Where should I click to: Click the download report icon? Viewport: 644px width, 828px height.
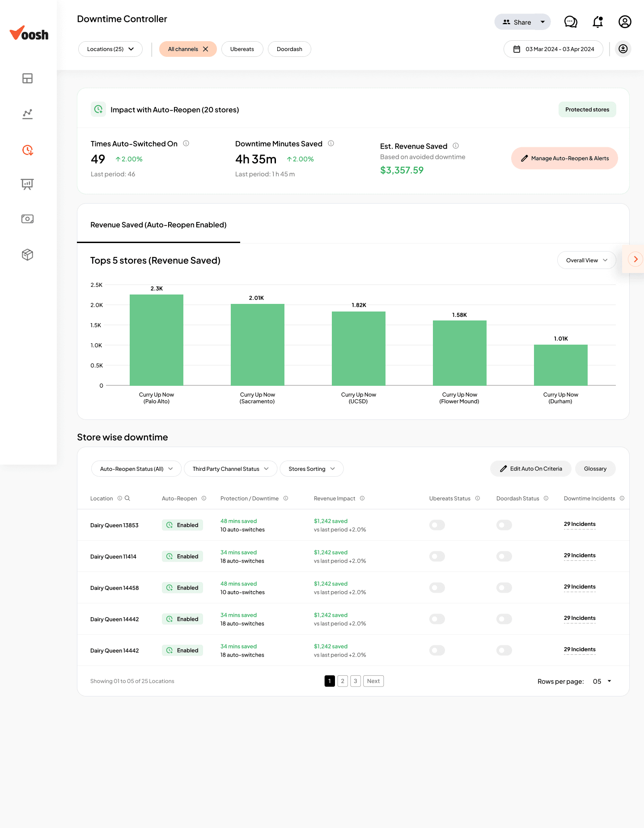tap(623, 49)
